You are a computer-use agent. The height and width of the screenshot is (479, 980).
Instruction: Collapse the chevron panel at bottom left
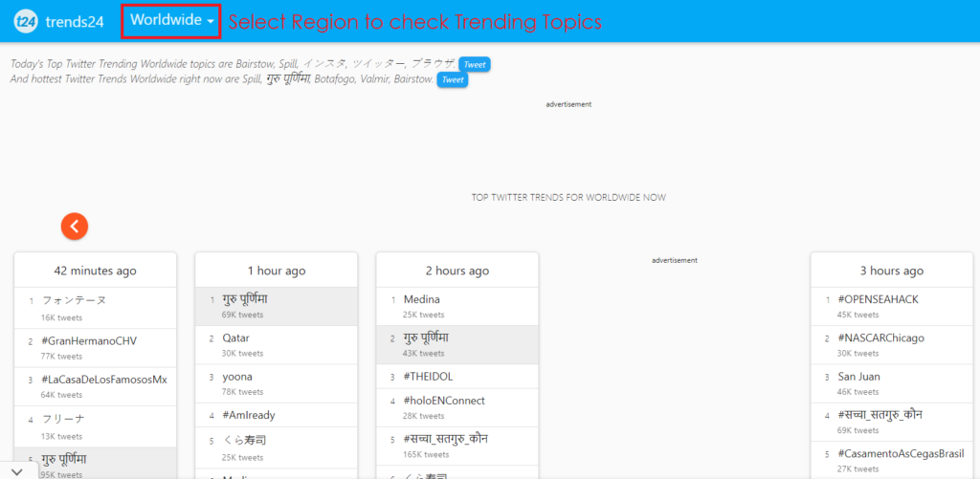[16, 471]
